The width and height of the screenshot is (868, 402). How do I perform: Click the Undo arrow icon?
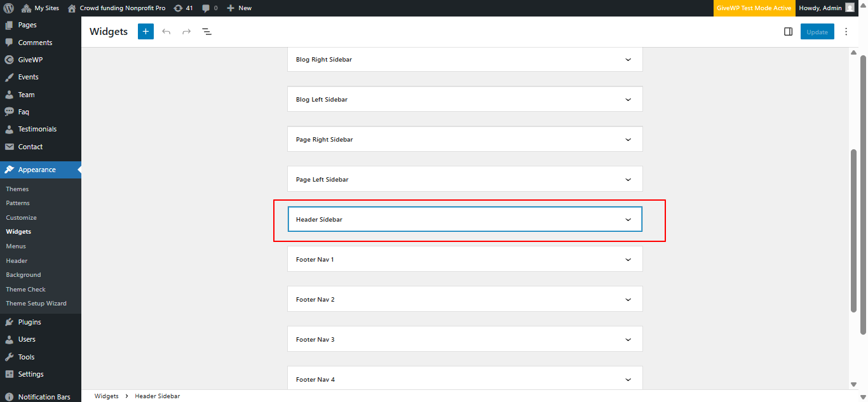(x=166, y=32)
